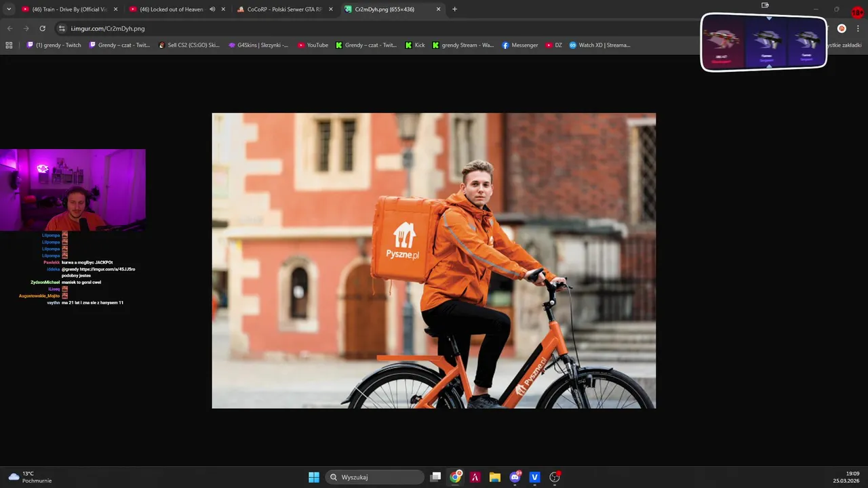Open the DZ bookmark
The width and height of the screenshot is (868, 488).
[554, 45]
